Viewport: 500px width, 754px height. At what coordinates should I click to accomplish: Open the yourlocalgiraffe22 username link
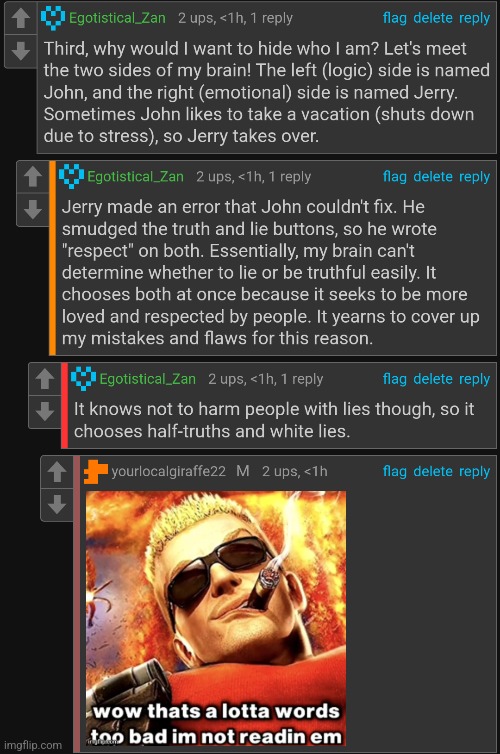[x=168, y=471]
